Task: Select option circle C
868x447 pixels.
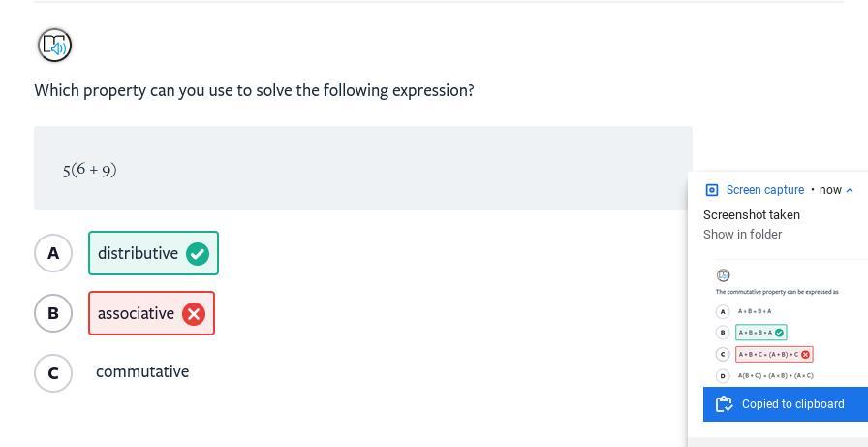Action: (53, 373)
